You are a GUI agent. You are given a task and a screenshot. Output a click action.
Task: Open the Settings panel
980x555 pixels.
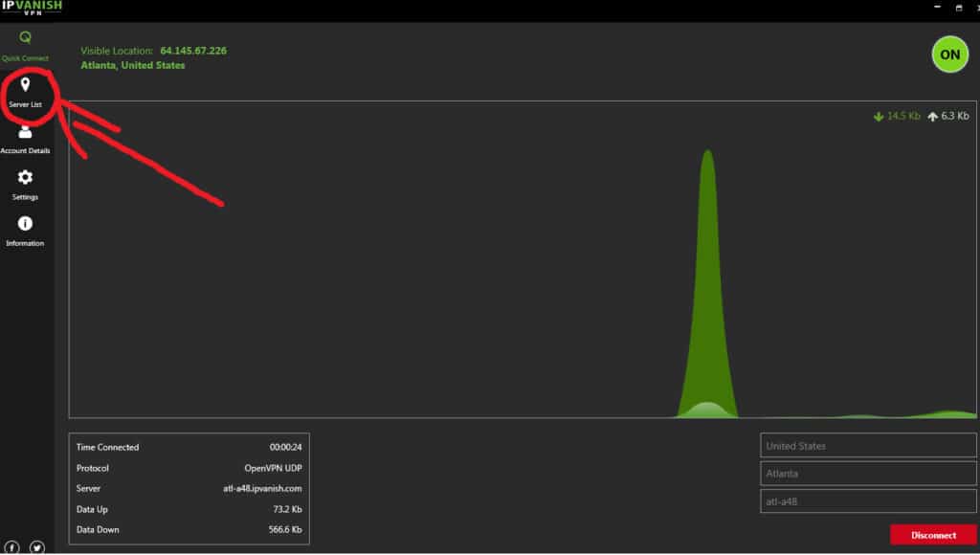coord(25,185)
